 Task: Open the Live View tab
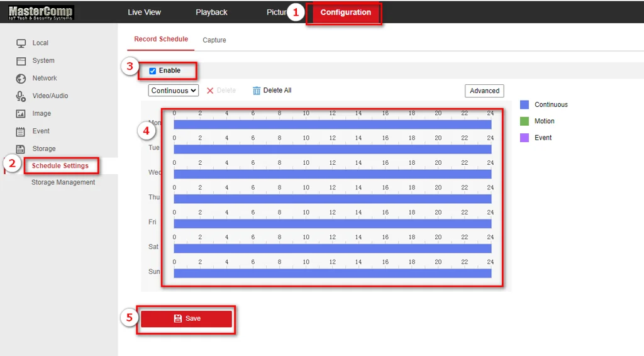tap(144, 13)
